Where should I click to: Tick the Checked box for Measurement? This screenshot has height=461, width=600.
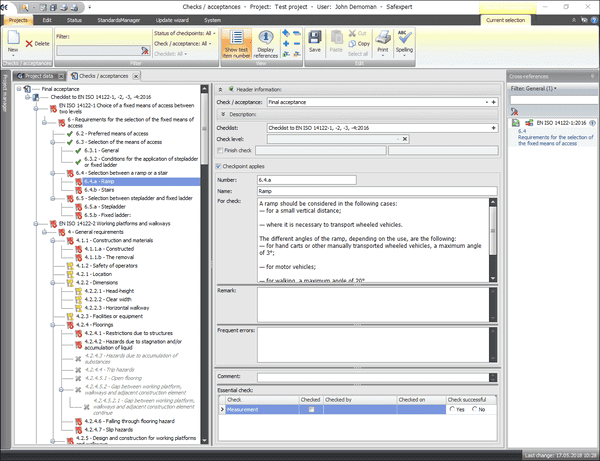point(310,409)
